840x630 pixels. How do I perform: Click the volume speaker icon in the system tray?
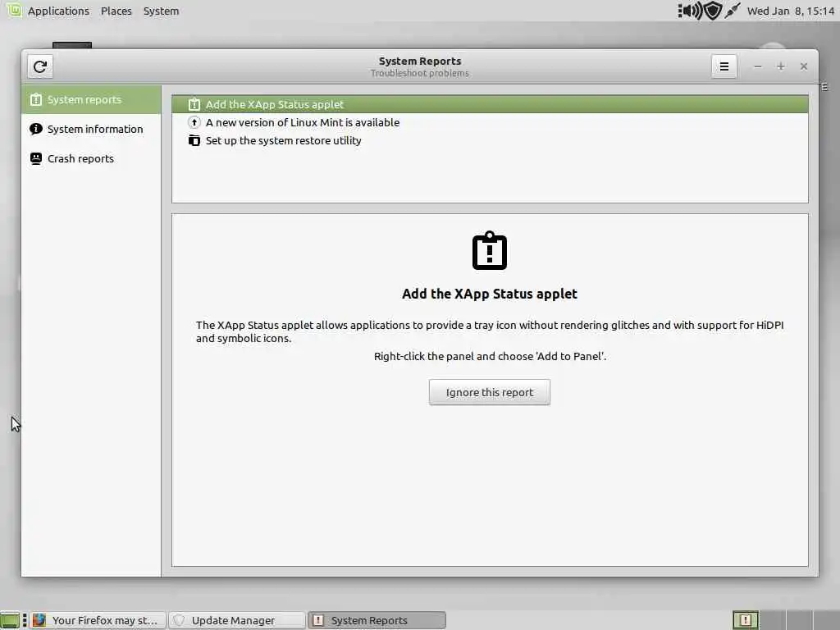691,11
